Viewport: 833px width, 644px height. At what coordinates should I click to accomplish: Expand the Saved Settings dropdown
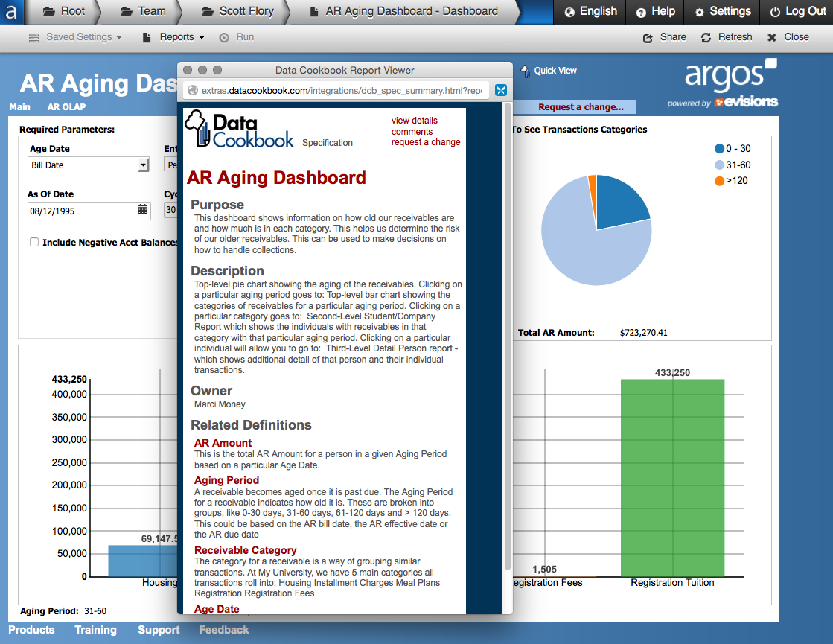[75, 37]
